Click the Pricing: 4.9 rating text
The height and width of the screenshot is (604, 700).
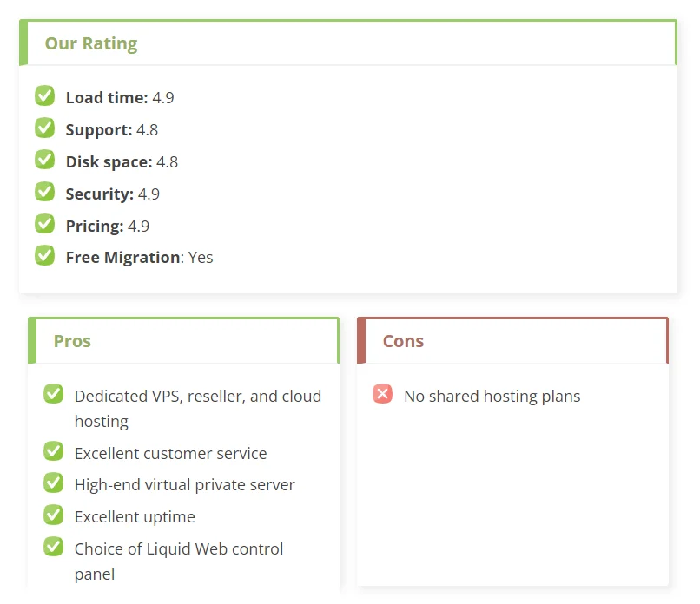click(108, 226)
